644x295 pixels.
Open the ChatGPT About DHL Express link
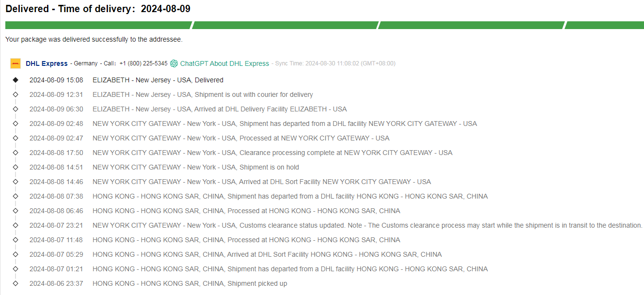click(x=224, y=63)
